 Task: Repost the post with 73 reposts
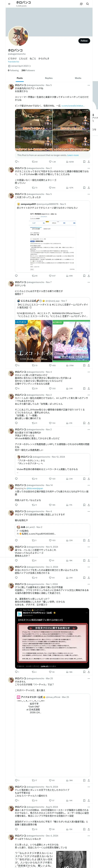click(33, 188)
